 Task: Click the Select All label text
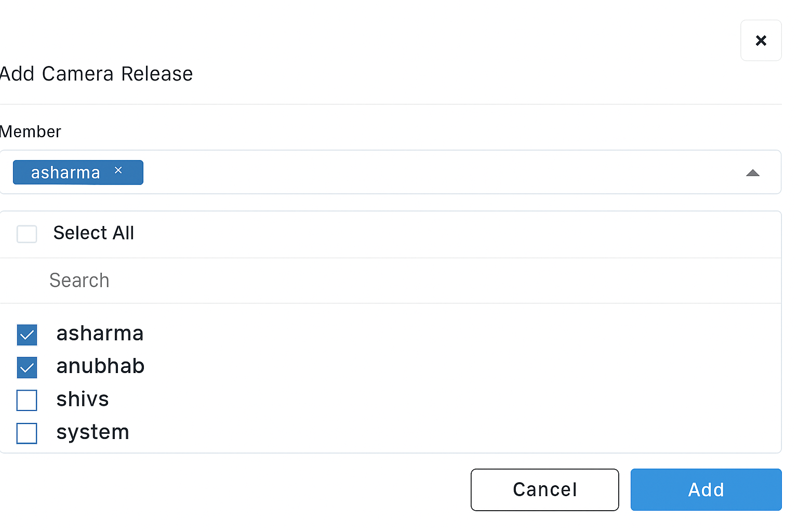[94, 233]
